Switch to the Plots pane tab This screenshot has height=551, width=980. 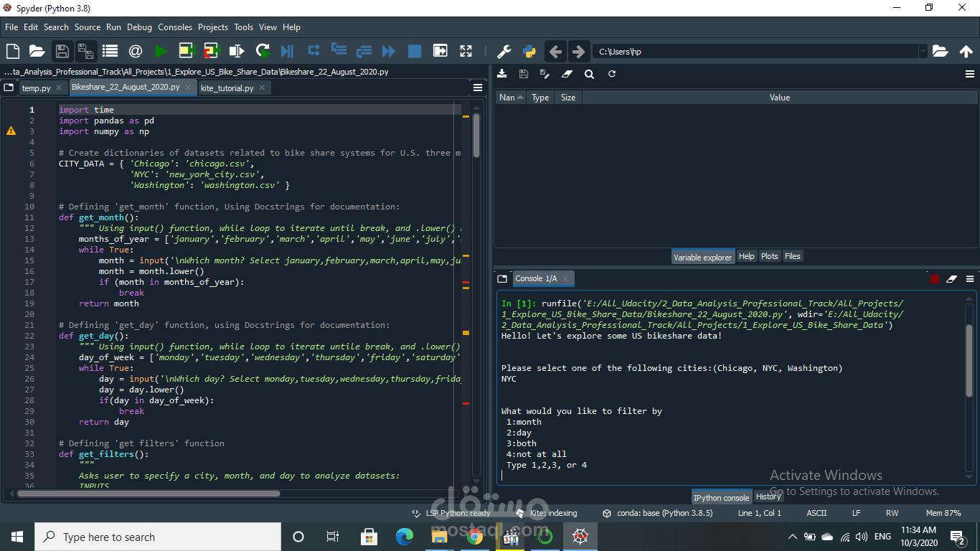[769, 256]
